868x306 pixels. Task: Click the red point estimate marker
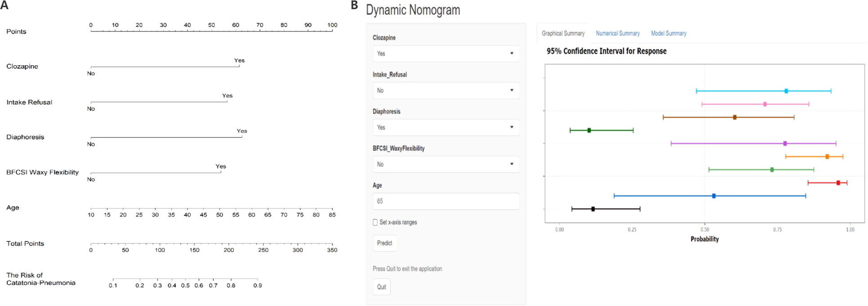coord(838,183)
